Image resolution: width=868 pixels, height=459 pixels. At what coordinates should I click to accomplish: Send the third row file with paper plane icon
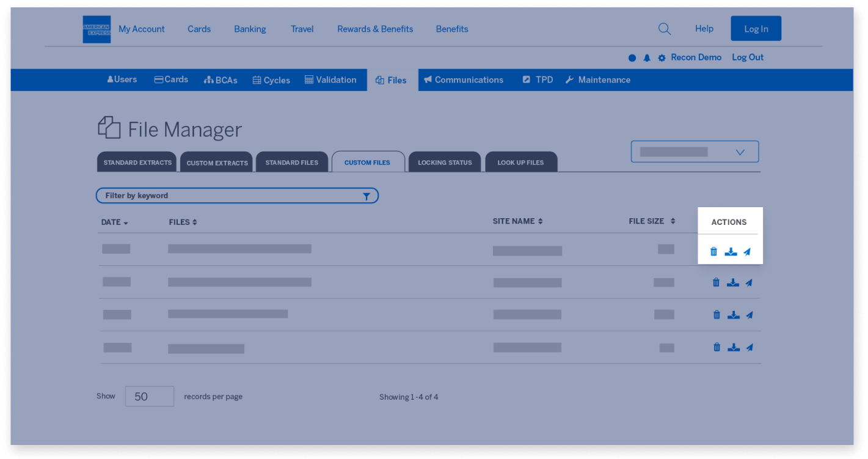point(750,315)
